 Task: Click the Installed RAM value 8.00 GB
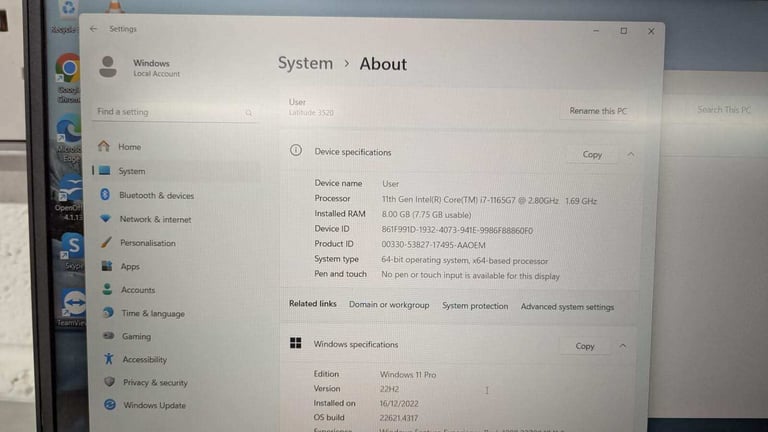click(426, 215)
